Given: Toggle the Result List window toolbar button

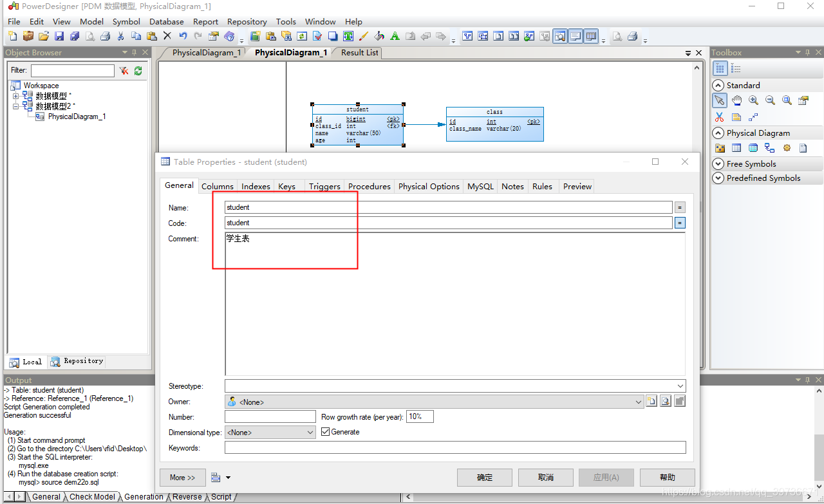Looking at the screenshot, I should pyautogui.click(x=591, y=36).
